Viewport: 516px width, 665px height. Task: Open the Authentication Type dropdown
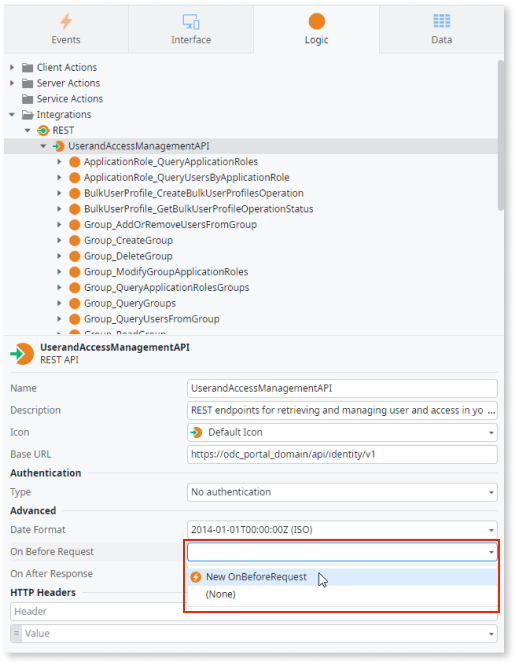[x=342, y=492]
